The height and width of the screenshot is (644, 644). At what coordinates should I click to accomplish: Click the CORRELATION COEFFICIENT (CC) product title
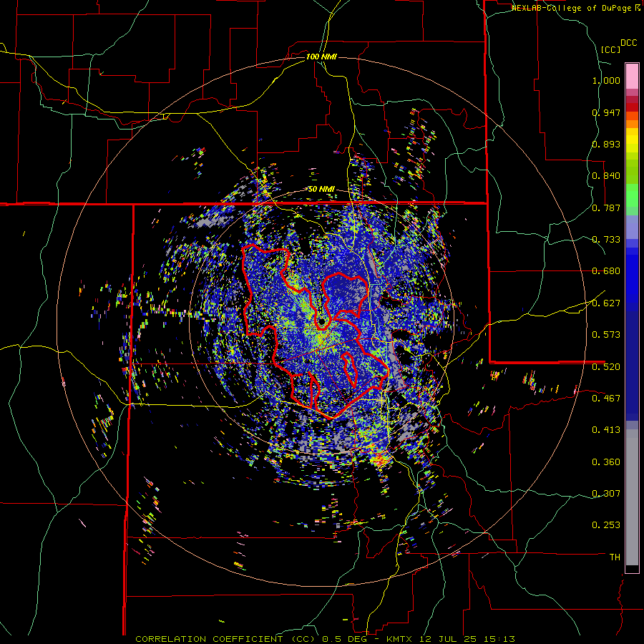pos(225,639)
